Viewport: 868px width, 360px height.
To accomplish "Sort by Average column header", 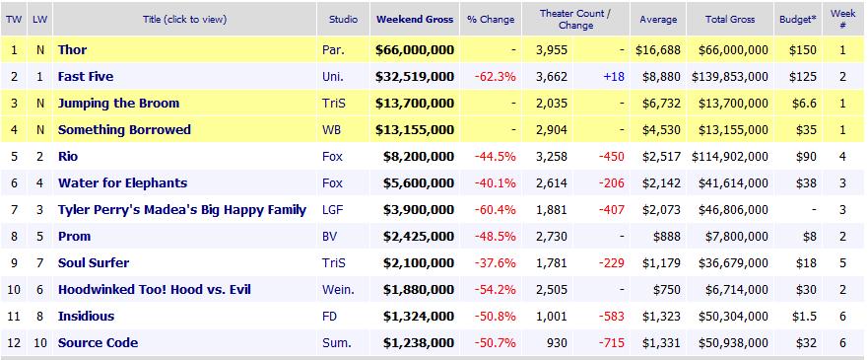I will pyautogui.click(x=658, y=20).
